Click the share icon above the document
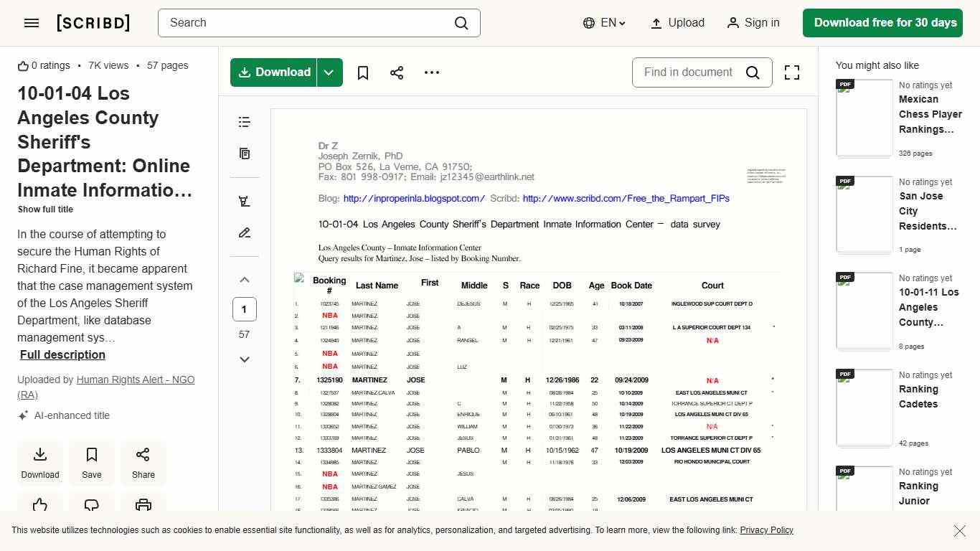The height and width of the screenshot is (551, 980). click(x=397, y=72)
